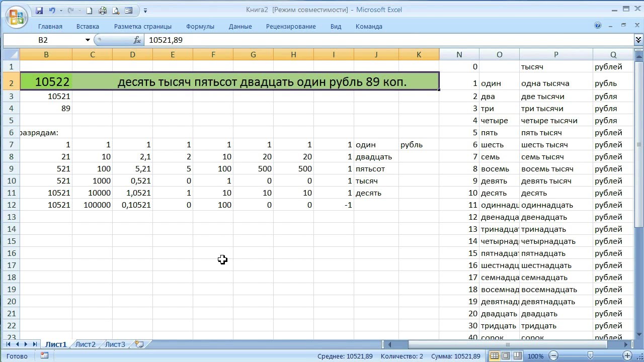This screenshot has height=362, width=644.
Task: Open Print Preview from quick access toolbar
Action: click(x=116, y=10)
